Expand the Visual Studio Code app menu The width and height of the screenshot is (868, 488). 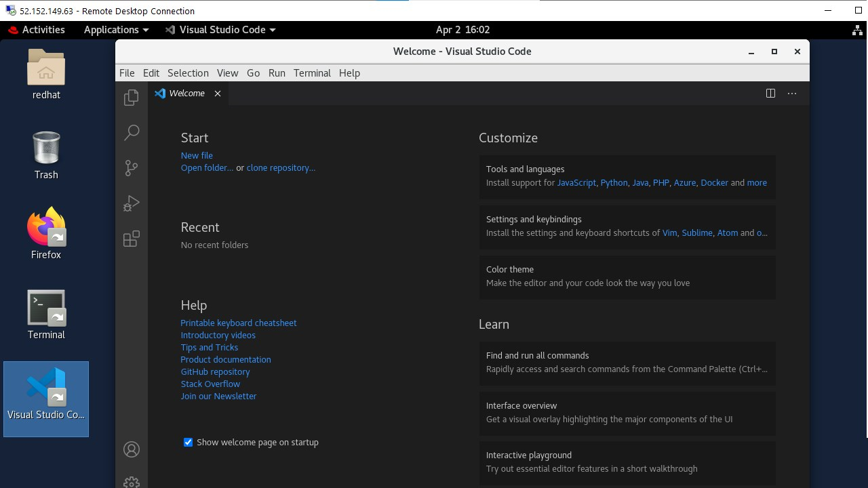[x=220, y=30]
